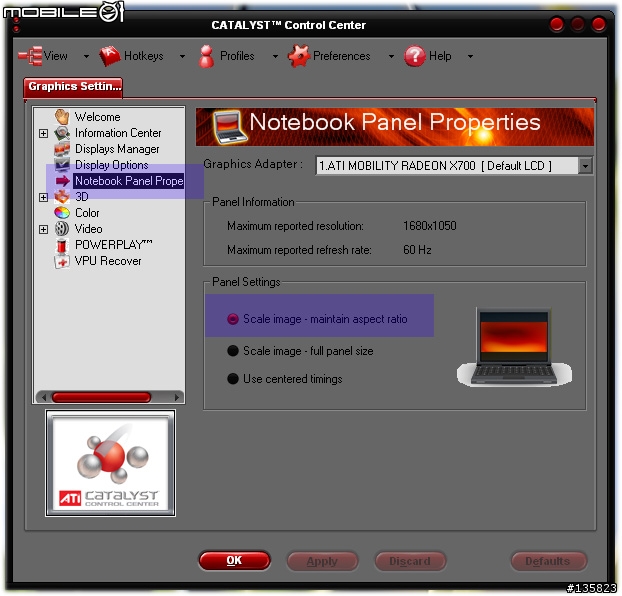Click the tree scrollbar left arrow
Viewport: 622px width, 596px height.
[44, 397]
